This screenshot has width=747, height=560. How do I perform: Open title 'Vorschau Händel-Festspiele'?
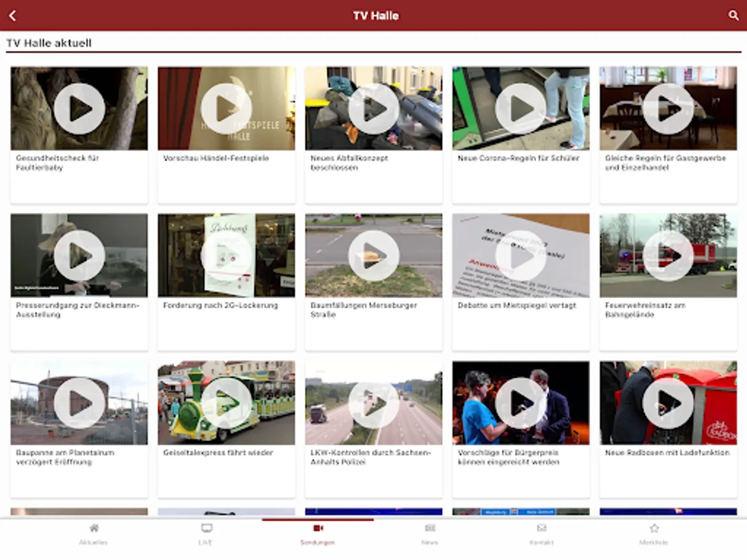216,159
